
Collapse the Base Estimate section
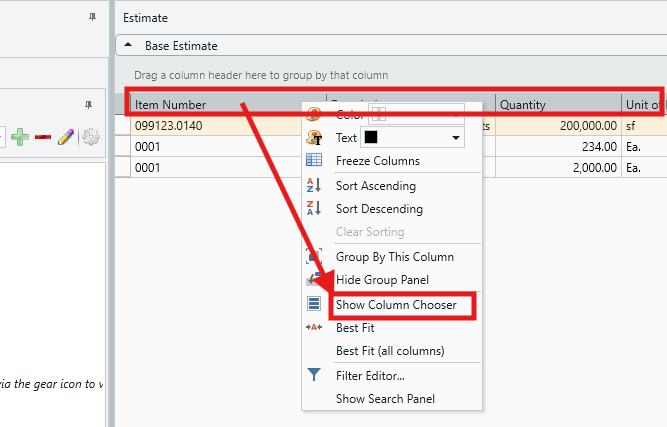130,46
